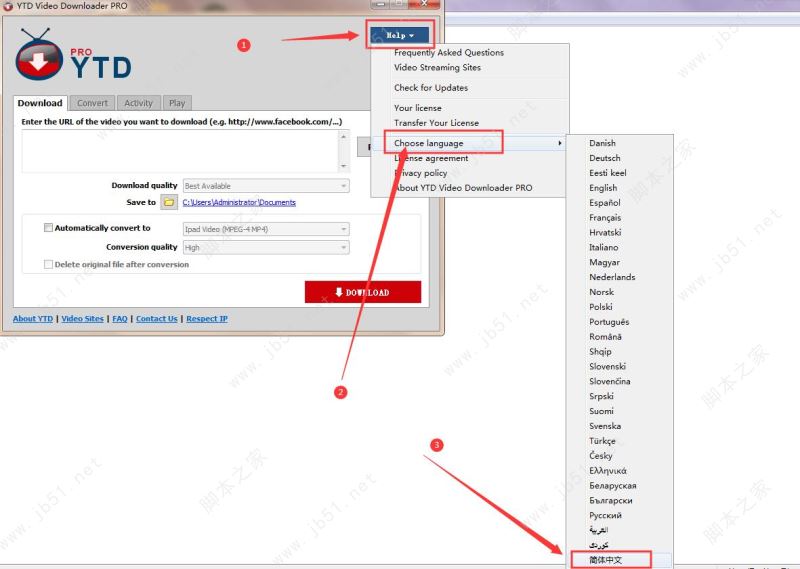Screen dimensions: 800x569
Task: Choose Magyar language
Action: click(x=619, y=262)
